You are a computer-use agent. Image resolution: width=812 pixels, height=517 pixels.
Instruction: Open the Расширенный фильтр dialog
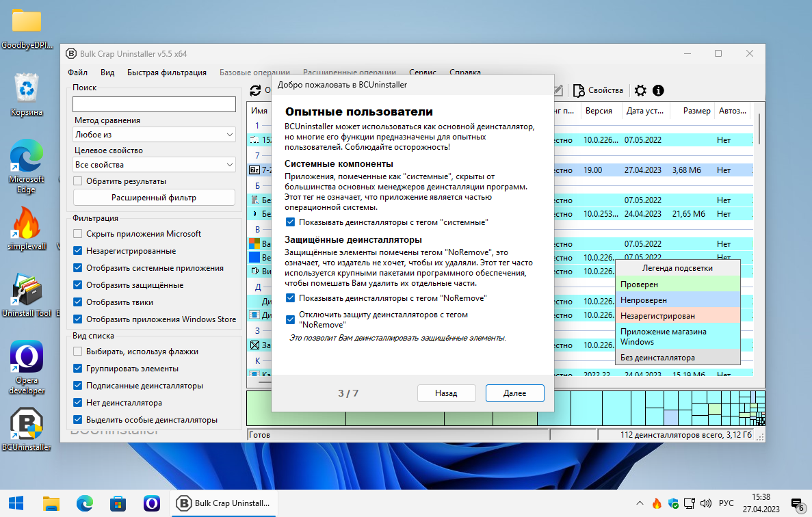pos(154,197)
